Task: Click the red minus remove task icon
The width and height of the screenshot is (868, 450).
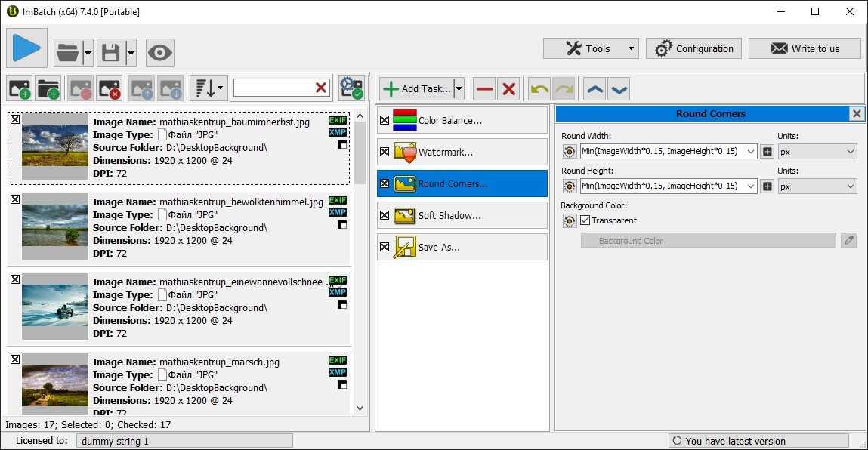Action: [x=484, y=89]
